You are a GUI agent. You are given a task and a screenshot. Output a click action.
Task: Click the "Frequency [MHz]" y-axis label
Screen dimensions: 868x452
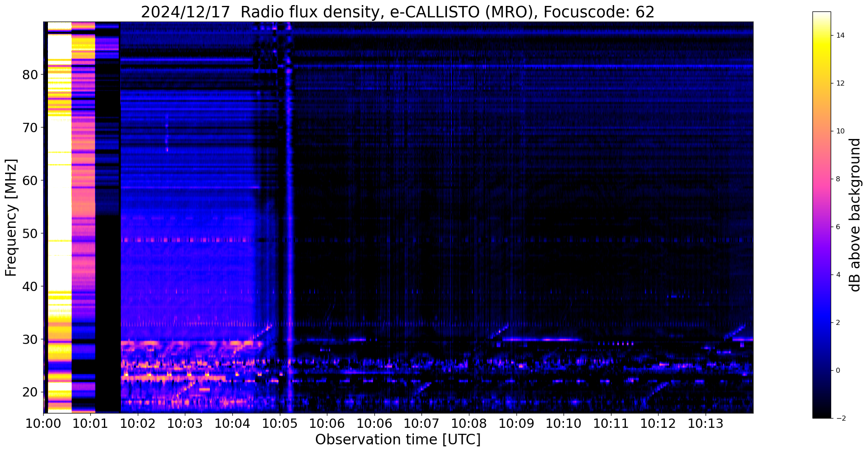pos(11,218)
